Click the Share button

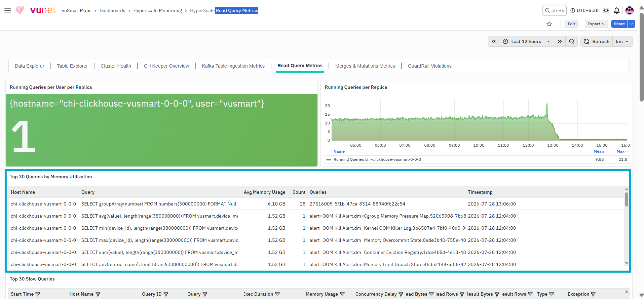[619, 24]
